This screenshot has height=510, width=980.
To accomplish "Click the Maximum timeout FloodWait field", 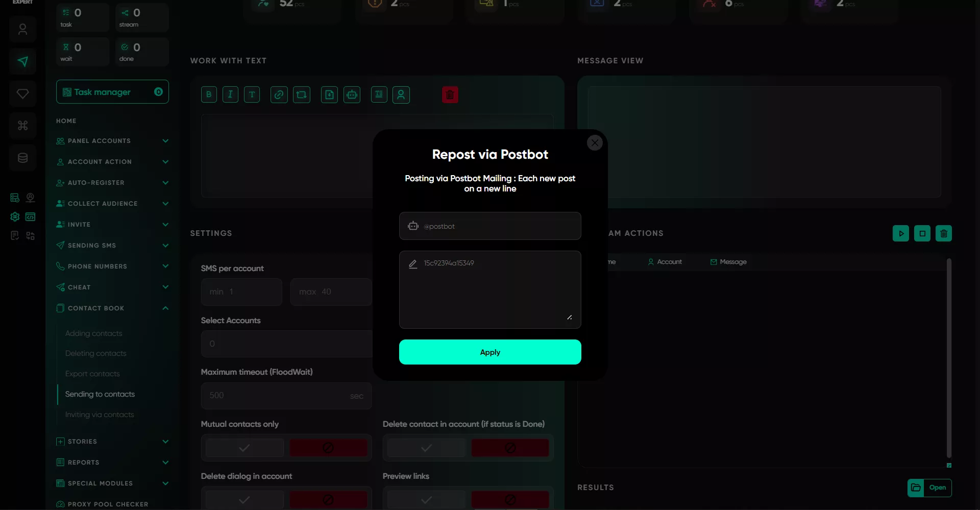I will click(286, 396).
